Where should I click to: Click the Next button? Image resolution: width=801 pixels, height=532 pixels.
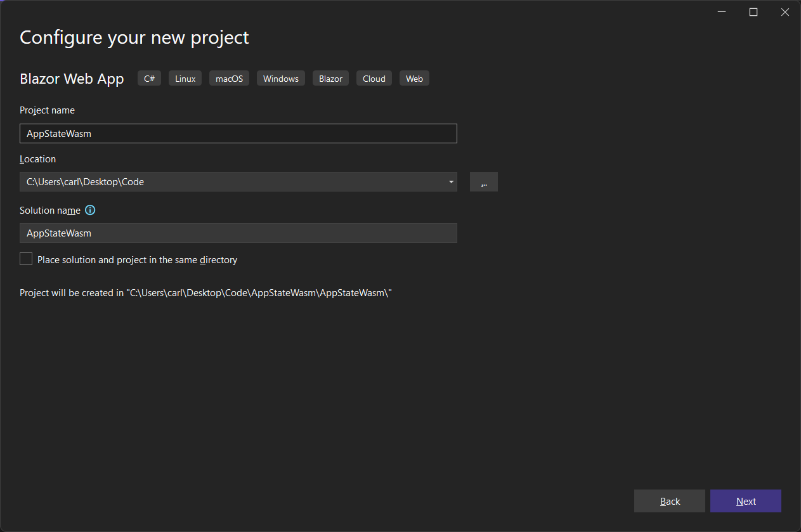(x=746, y=501)
